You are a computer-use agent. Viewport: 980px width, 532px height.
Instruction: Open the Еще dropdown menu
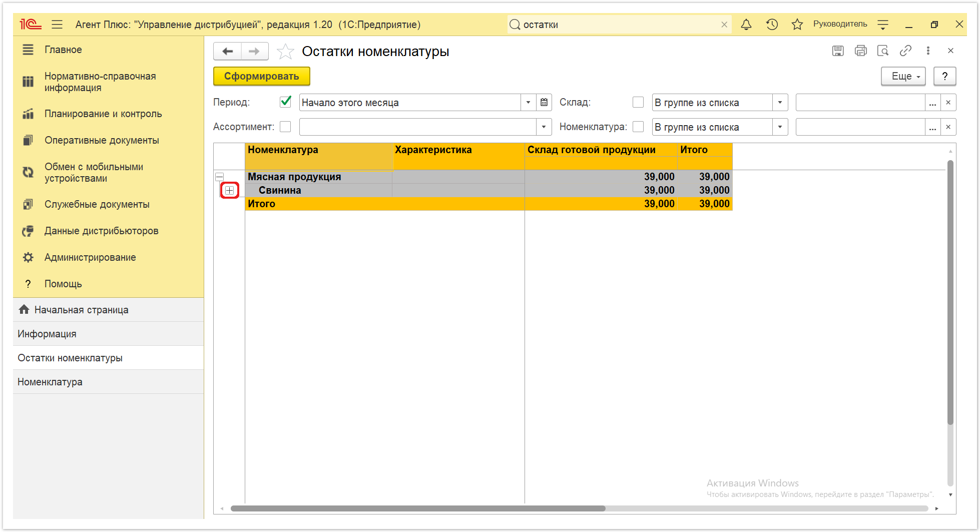click(903, 76)
